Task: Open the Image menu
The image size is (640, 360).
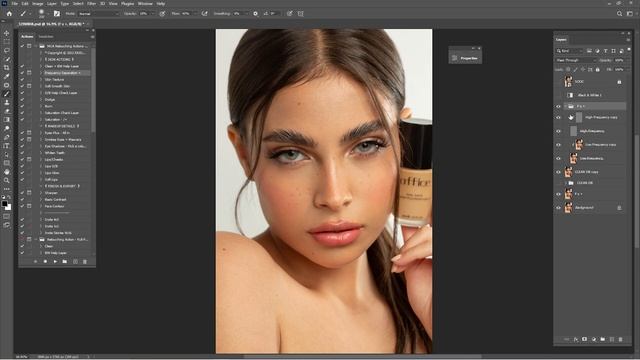Action: pos(38,3)
